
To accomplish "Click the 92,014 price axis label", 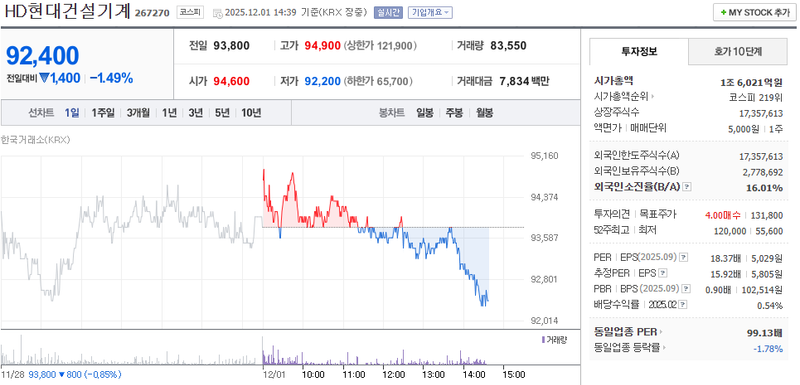I will pos(543,321).
